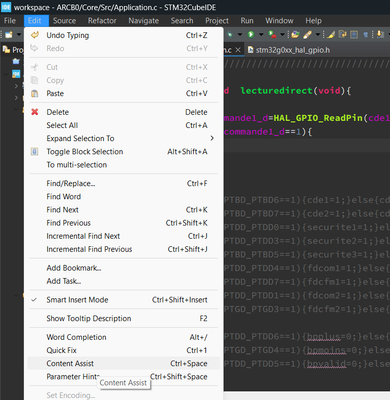Click the open folder toolbar icon
Screen dimensions: 390x400
295,34
